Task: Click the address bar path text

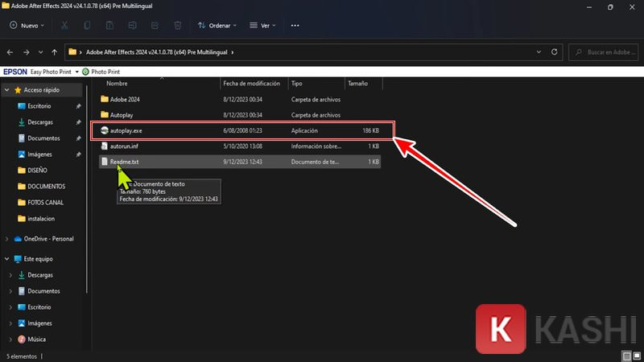Action: point(156,52)
